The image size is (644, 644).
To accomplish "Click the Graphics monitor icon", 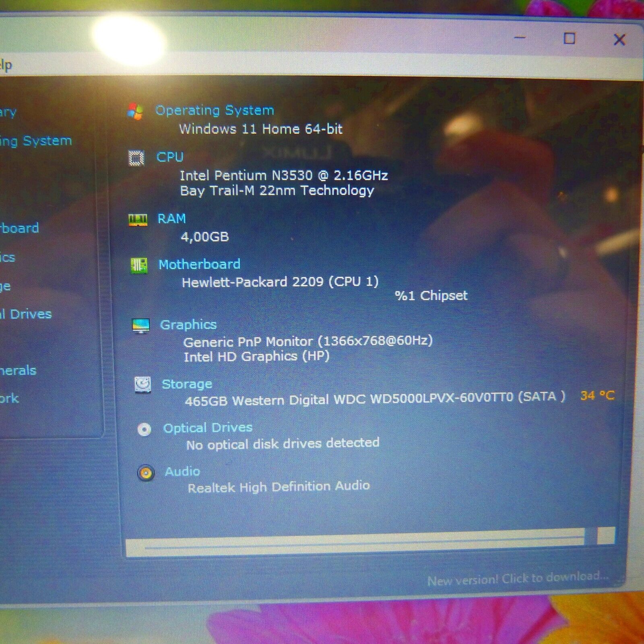I will [x=141, y=326].
